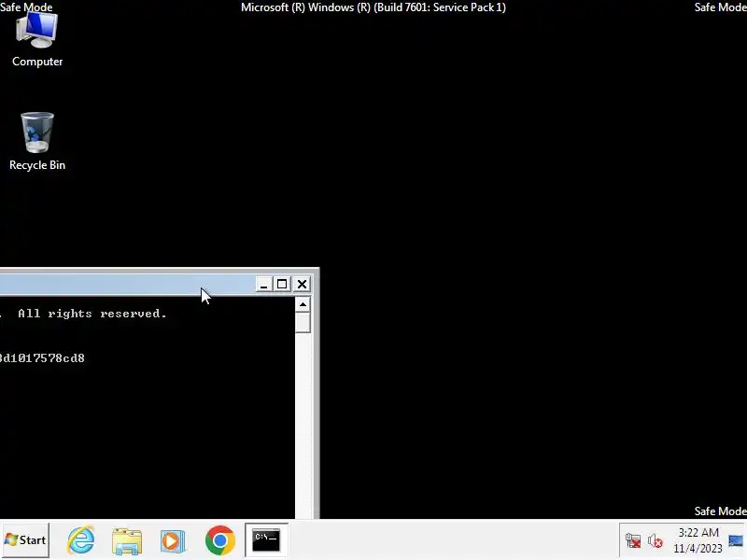Select the Recycle Bin desktop icon
Viewport: 747px width, 560px height.
pyautogui.click(x=37, y=142)
